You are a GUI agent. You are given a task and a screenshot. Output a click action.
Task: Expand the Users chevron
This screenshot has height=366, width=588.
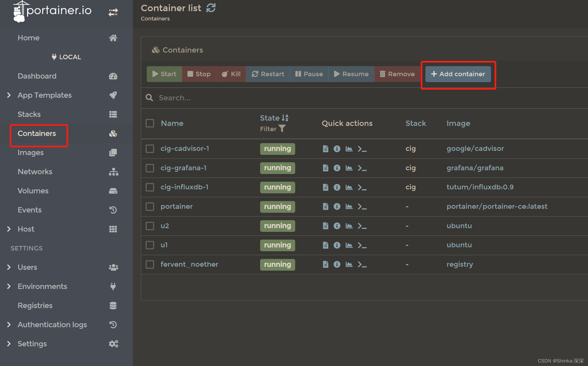(9, 267)
